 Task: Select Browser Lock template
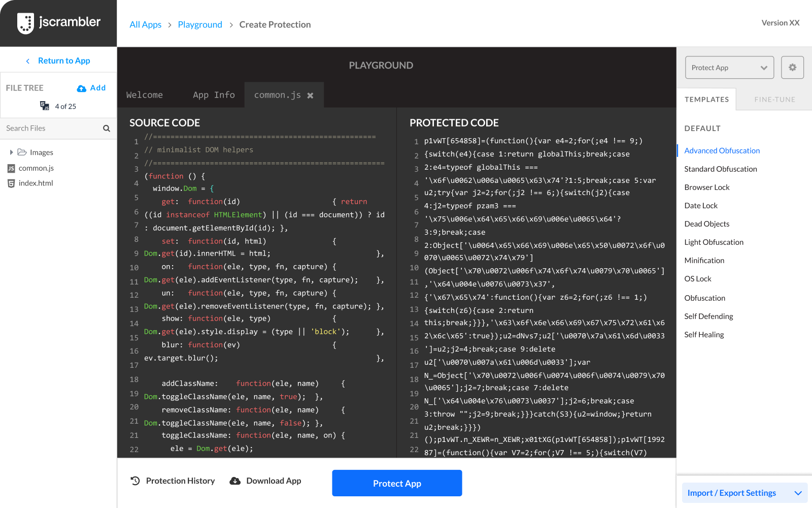(x=706, y=187)
